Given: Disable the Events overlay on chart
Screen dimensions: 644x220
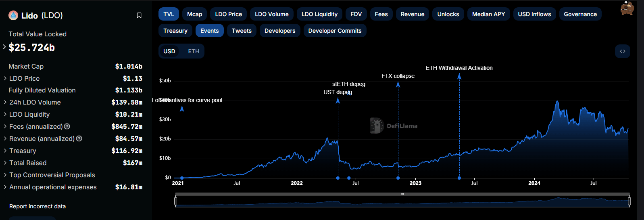Looking at the screenshot, I should 210,31.
